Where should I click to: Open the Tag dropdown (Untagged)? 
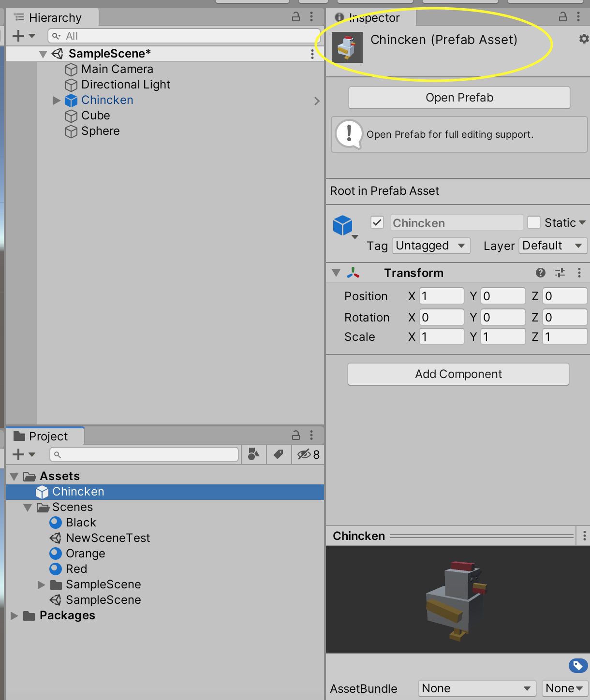(x=431, y=246)
